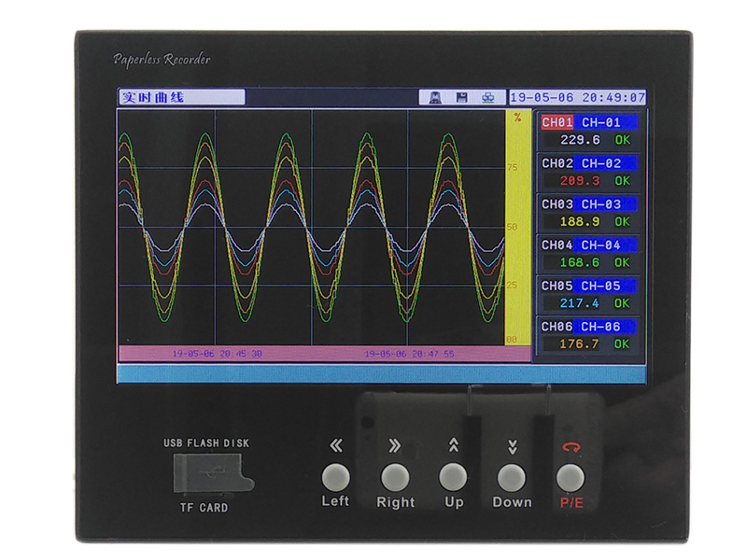The height and width of the screenshot is (560, 747).
Task: Select the CH04 channel tag
Action: (x=557, y=245)
